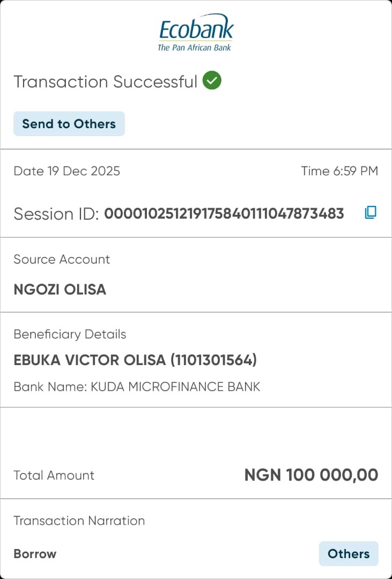Select the source account name NGOZI OLISA

(60, 289)
